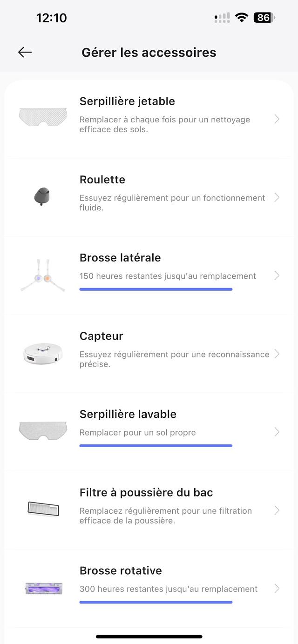Tap the disposable mop pad image
This screenshot has height=644, width=298.
43,116
